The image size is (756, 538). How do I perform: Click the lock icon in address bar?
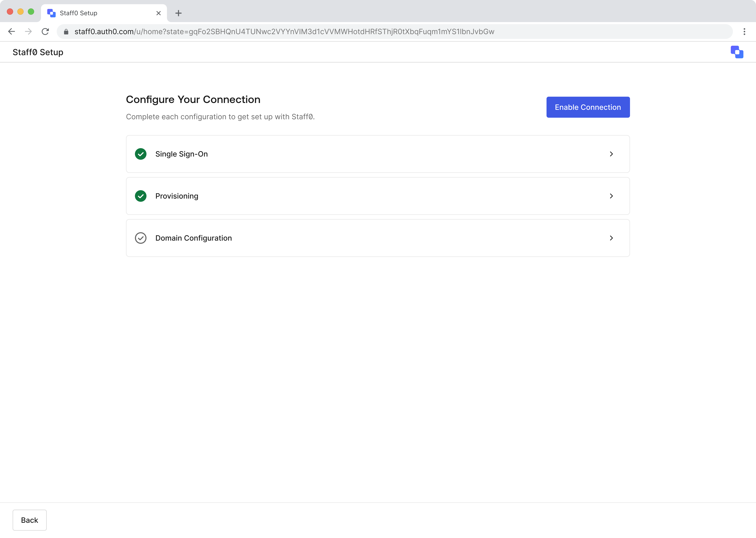[x=66, y=32]
